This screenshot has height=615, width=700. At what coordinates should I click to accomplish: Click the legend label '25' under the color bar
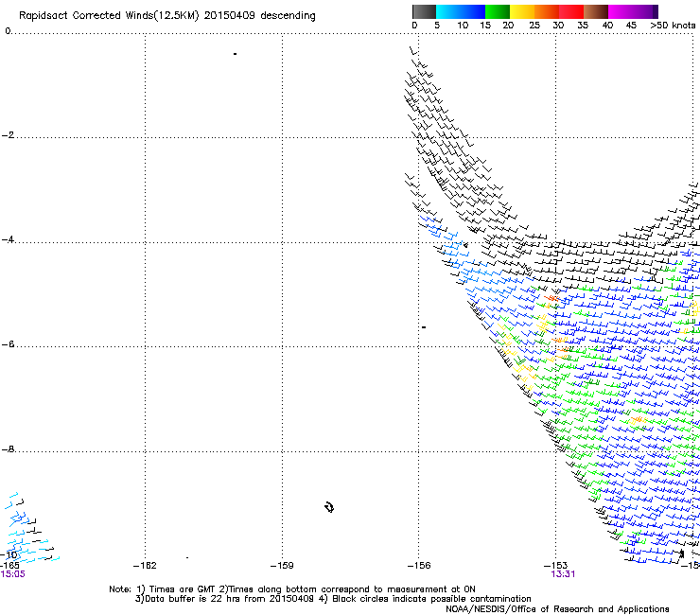[534, 26]
